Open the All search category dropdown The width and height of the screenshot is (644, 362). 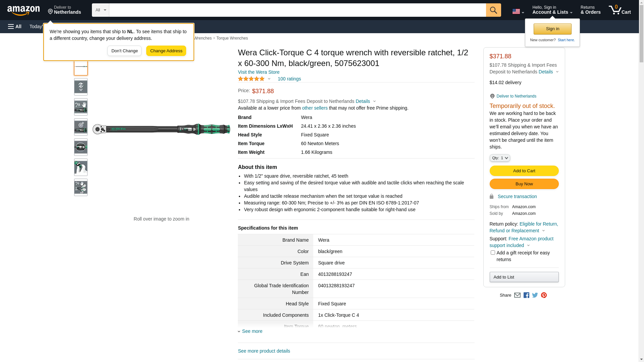point(100,10)
